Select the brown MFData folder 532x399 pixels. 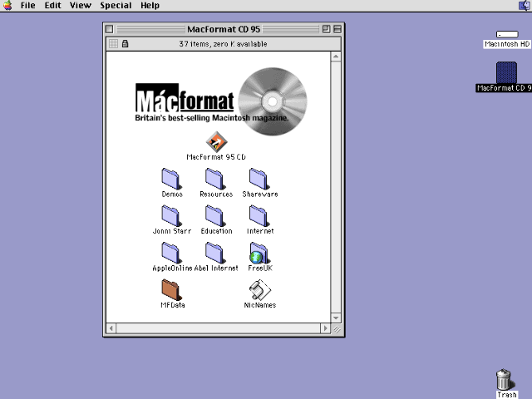point(171,290)
